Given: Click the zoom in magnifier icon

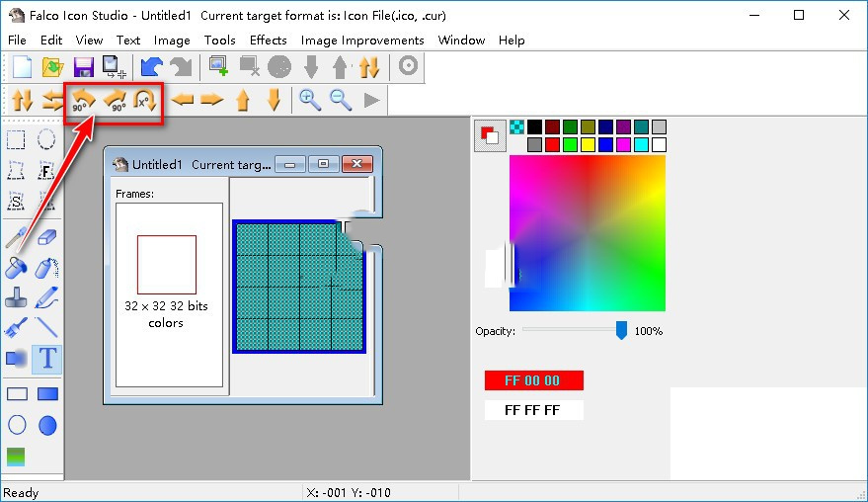Looking at the screenshot, I should tap(310, 99).
